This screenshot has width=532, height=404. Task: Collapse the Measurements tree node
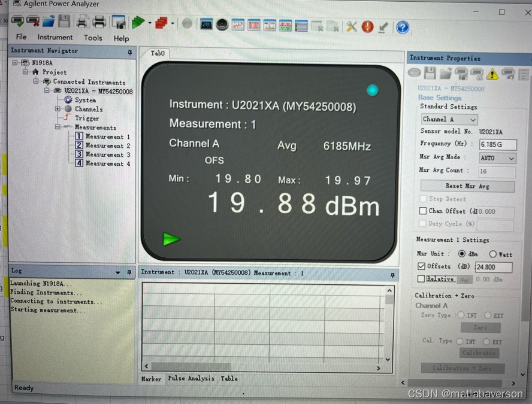click(58, 127)
